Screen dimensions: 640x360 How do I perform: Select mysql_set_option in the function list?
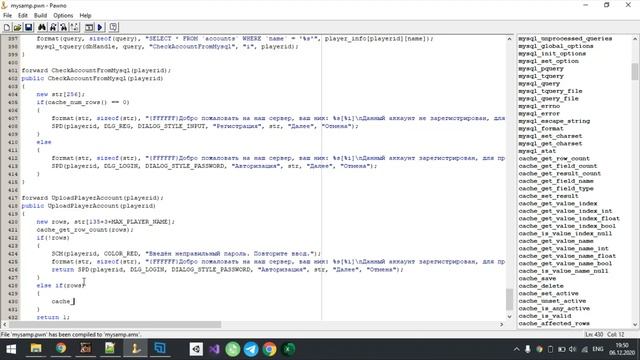click(548, 61)
